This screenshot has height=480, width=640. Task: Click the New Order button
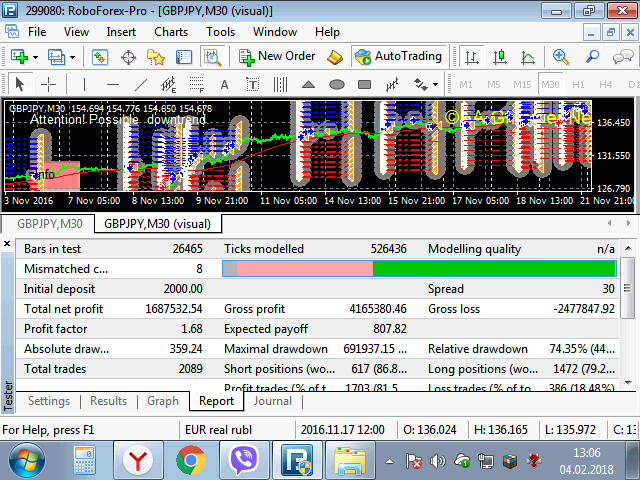pyautogui.click(x=276, y=57)
